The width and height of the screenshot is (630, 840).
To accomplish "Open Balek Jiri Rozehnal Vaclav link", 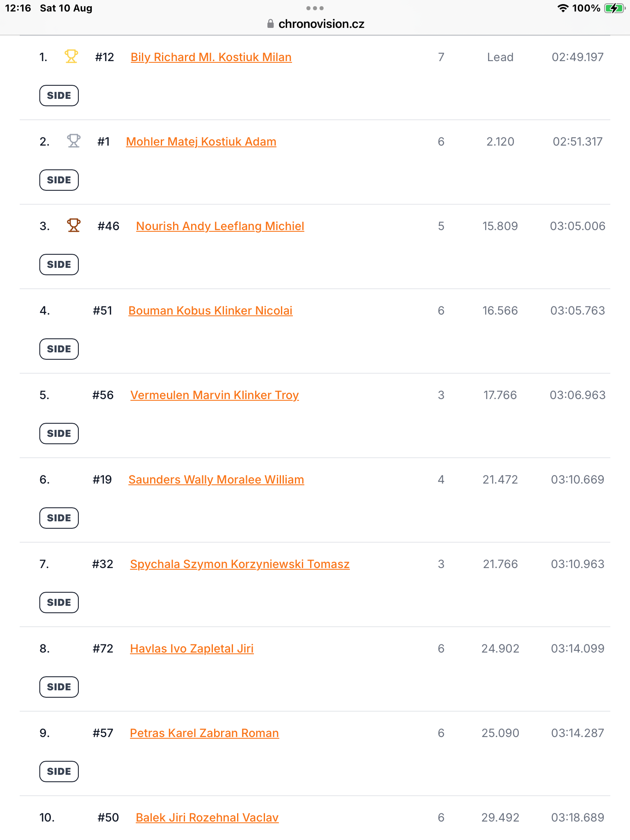I will [x=207, y=818].
